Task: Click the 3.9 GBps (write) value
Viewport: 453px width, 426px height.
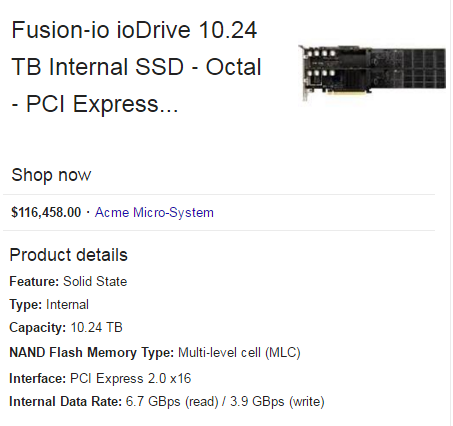Action: coord(277,402)
